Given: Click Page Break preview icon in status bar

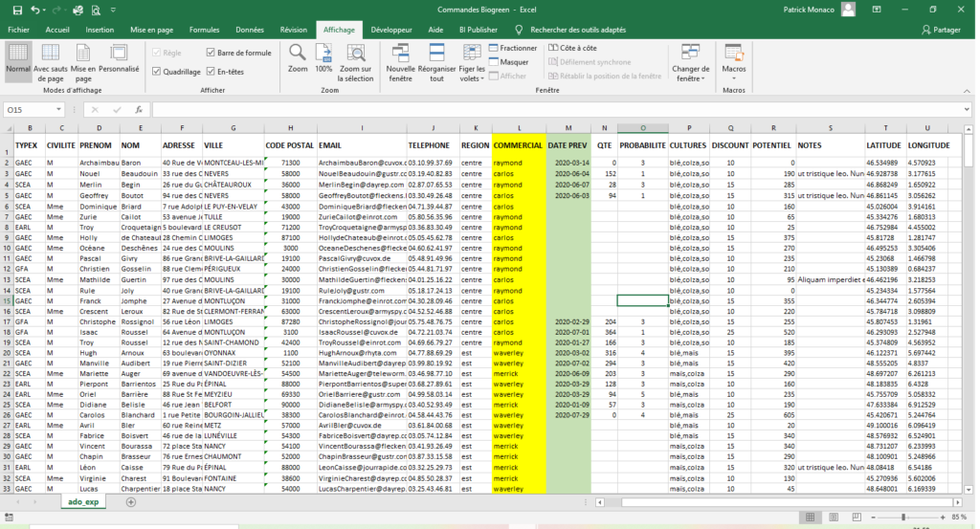Looking at the screenshot, I should pyautogui.click(x=857, y=518).
